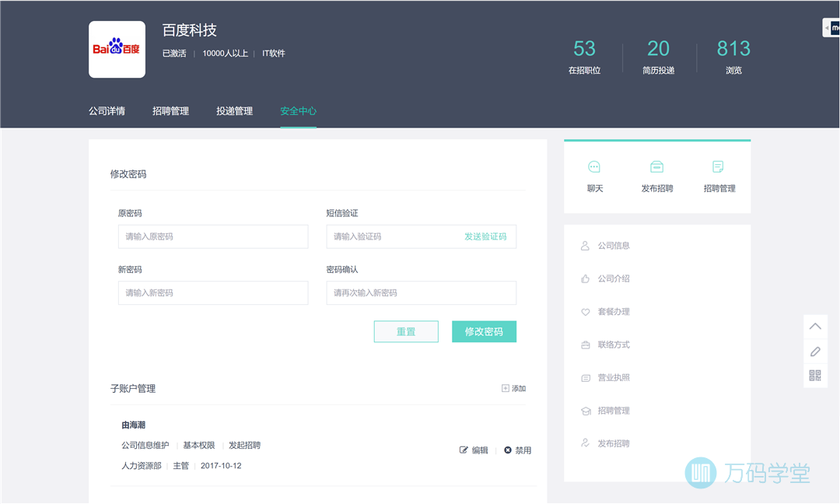Click the 主管 role text
Image resolution: width=840 pixels, height=504 pixels.
coord(181,465)
